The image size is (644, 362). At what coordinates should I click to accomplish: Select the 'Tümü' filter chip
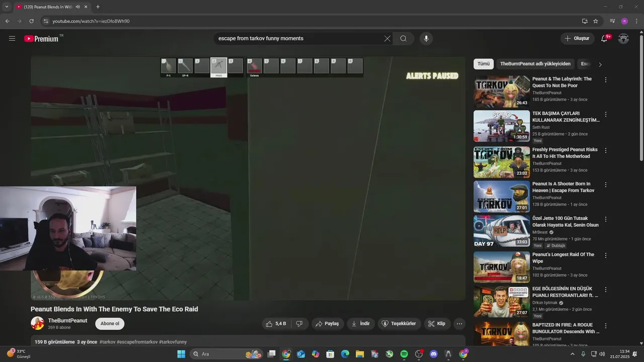tap(484, 64)
